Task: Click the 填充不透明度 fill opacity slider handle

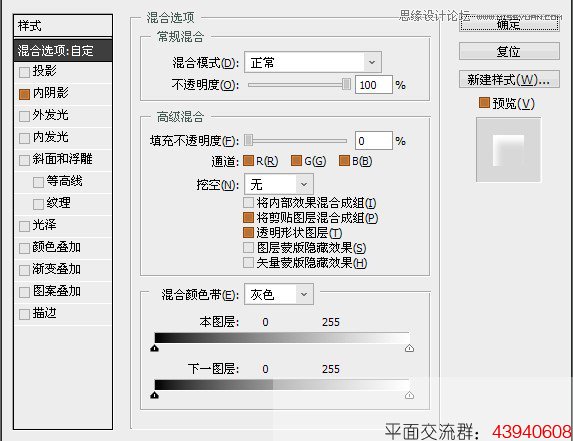Action: click(249, 140)
